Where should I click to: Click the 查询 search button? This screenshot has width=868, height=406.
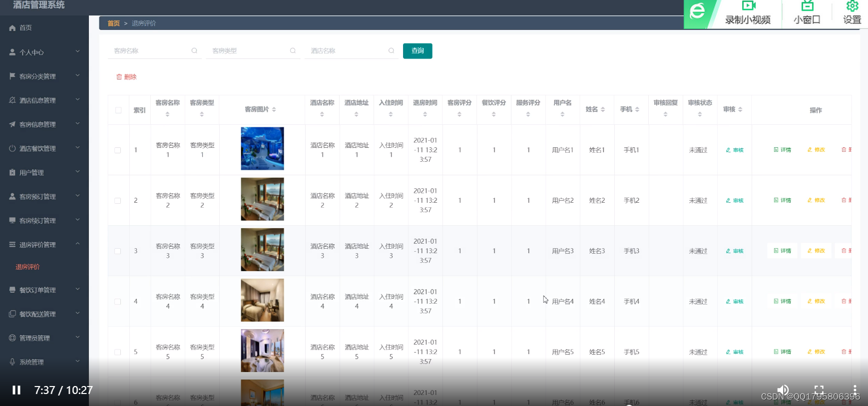418,51
